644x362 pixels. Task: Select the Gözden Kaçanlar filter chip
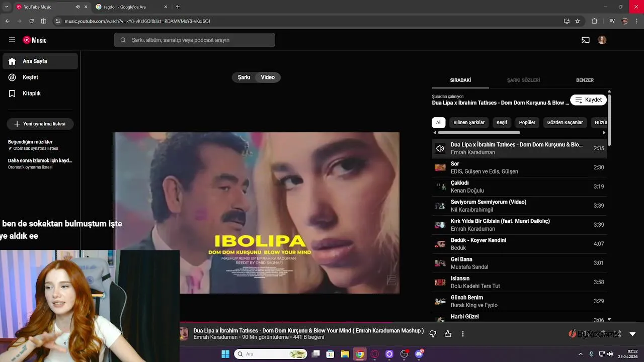[x=565, y=123]
